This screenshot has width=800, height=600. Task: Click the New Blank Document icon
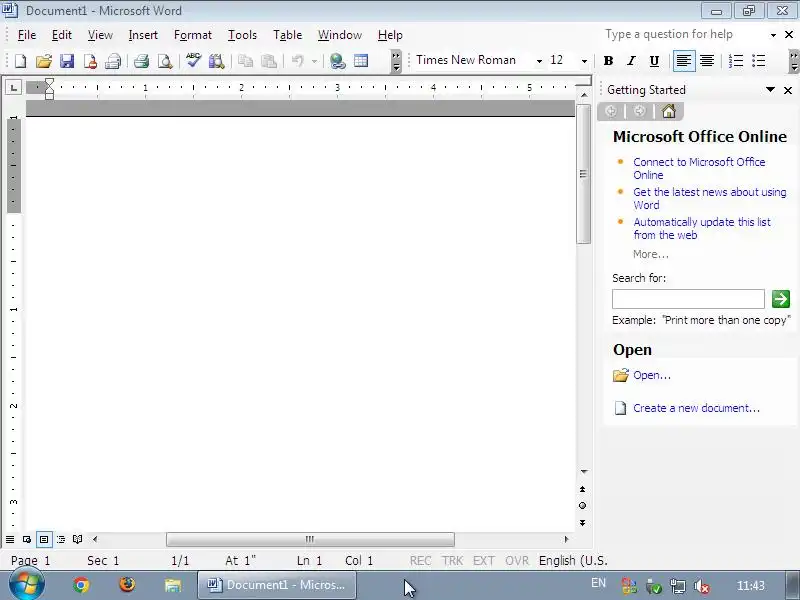20,61
